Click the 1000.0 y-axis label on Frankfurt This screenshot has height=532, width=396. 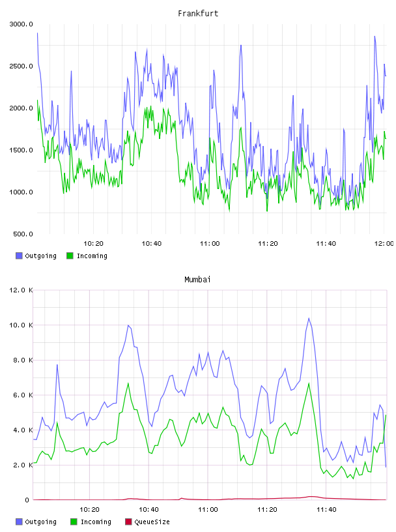pos(21,192)
